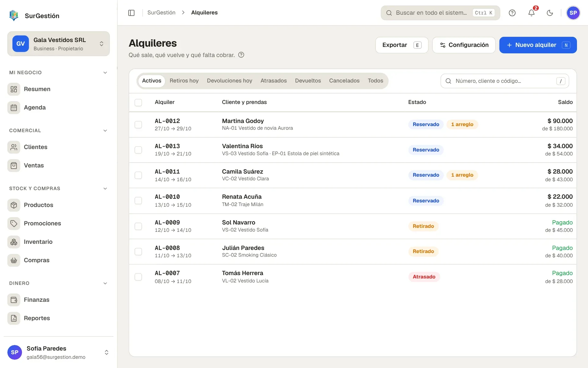Check the AL-0007 Tomás Herrera row checkbox
The height and width of the screenshot is (368, 588).
(x=138, y=277)
